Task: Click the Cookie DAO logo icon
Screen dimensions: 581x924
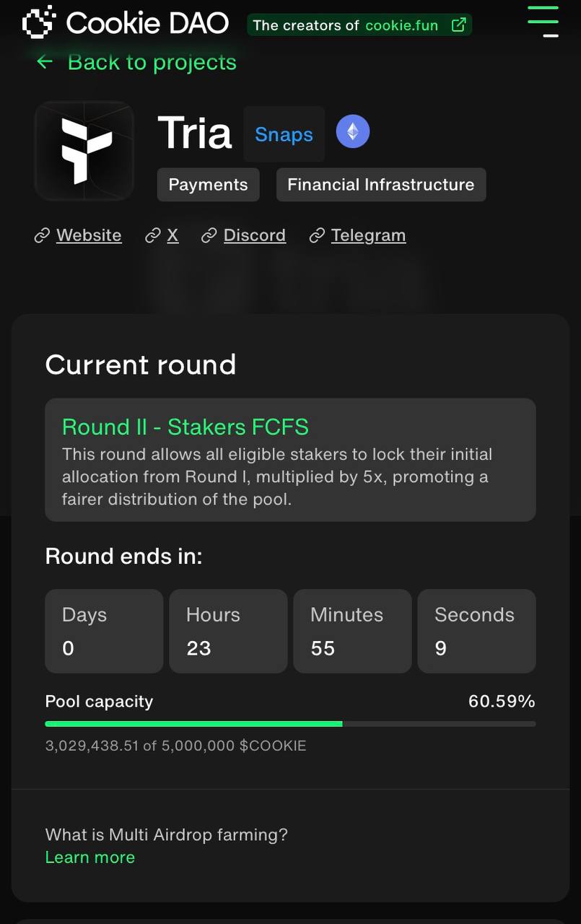Action: click(x=39, y=22)
